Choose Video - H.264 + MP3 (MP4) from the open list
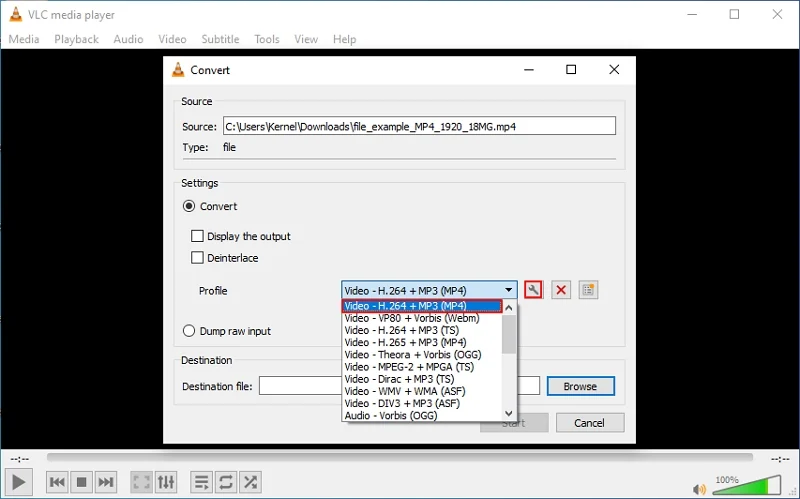 [422, 306]
